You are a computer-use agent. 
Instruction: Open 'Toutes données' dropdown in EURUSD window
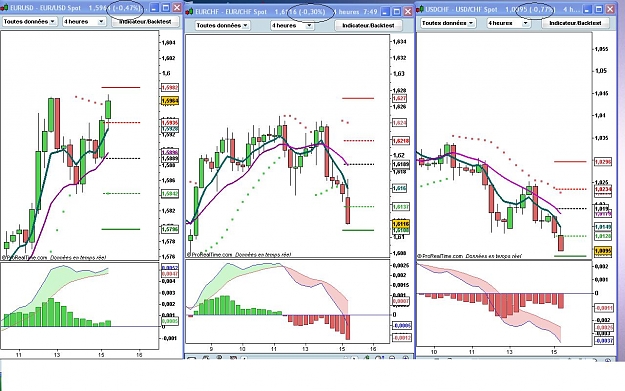coord(30,22)
